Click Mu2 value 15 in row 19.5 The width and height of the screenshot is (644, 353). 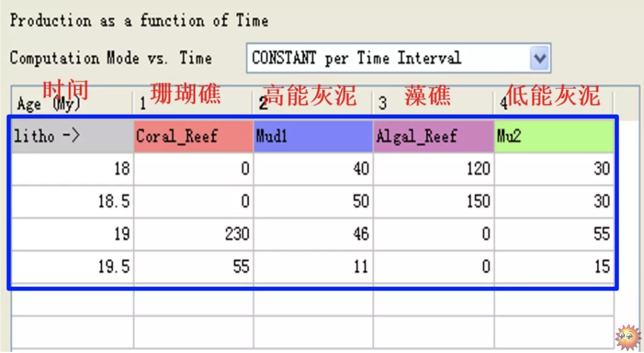point(554,267)
